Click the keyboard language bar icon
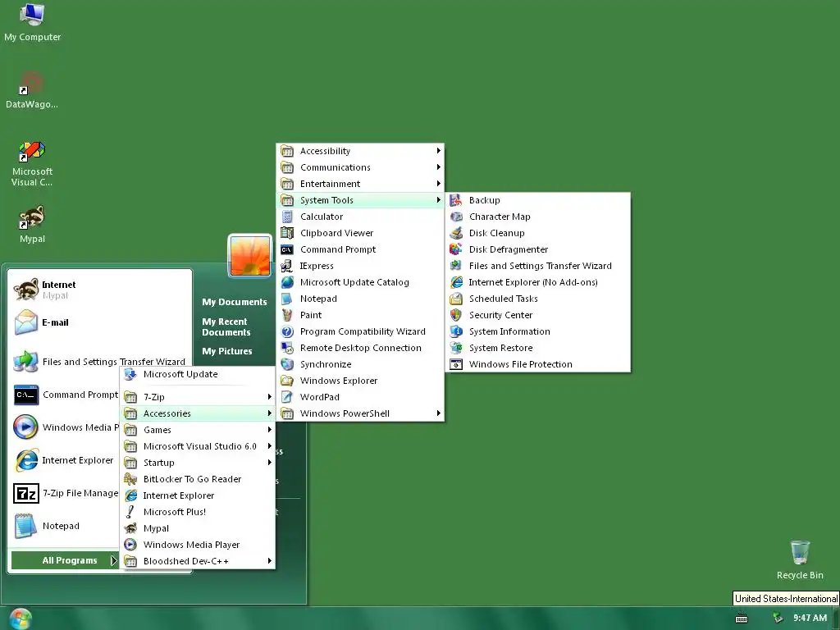This screenshot has width=840, height=630. click(x=742, y=619)
